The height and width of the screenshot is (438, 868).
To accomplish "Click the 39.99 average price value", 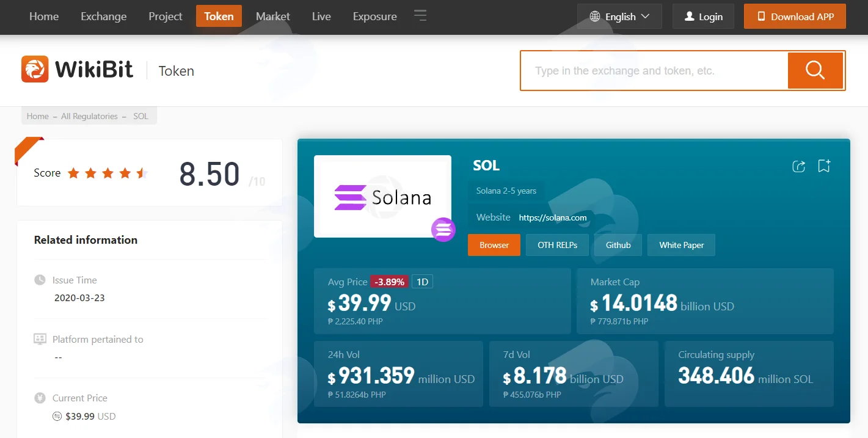I will pos(365,303).
